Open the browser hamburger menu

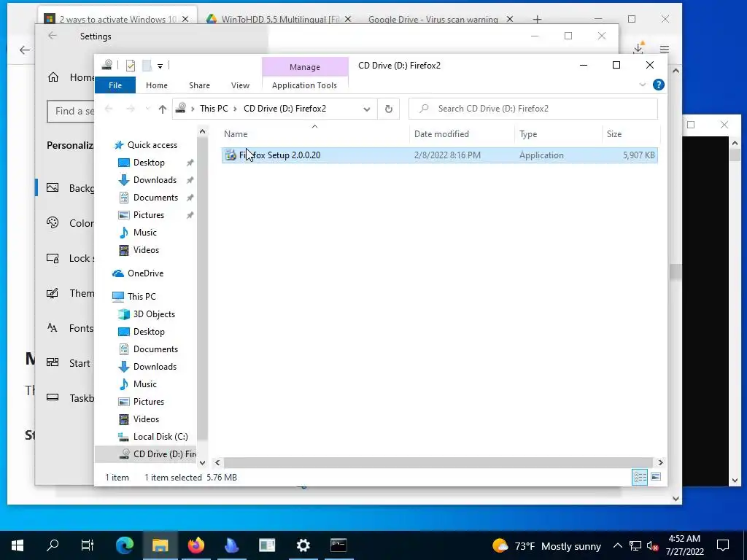coord(665,49)
